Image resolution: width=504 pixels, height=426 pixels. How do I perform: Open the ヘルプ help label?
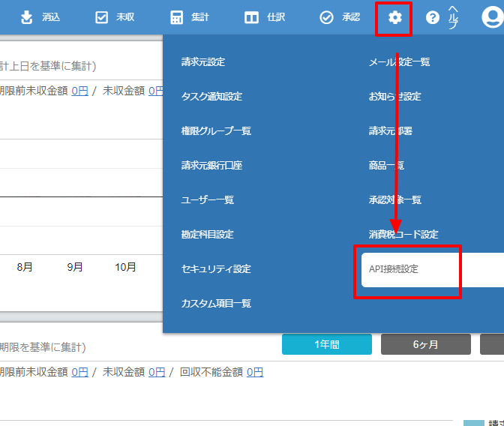point(453,17)
